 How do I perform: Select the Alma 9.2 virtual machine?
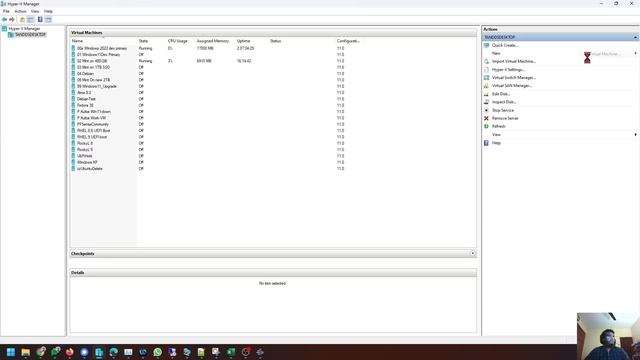(84, 93)
